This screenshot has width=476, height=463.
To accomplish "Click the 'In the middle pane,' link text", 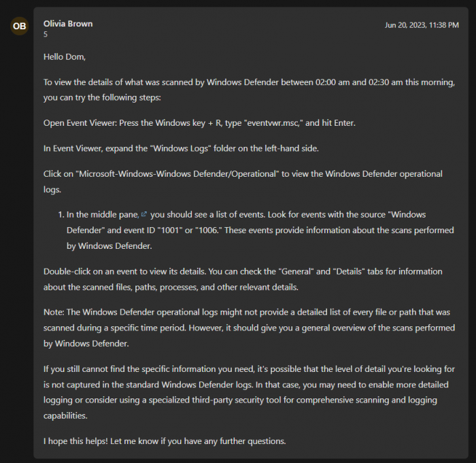I will coord(103,215).
